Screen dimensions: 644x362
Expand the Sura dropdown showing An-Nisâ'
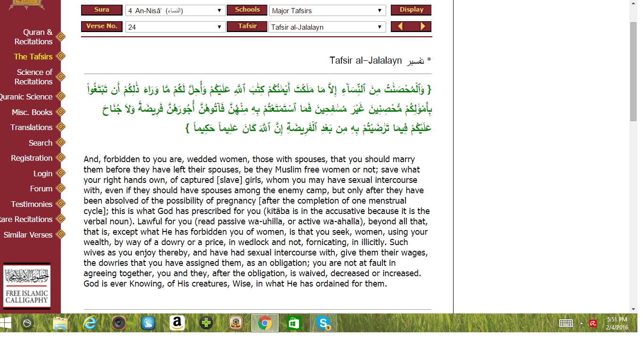[175, 10]
